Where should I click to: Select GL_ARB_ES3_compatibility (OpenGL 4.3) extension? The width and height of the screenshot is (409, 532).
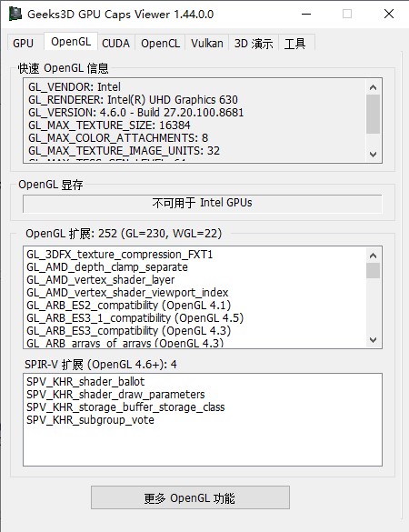click(x=128, y=330)
